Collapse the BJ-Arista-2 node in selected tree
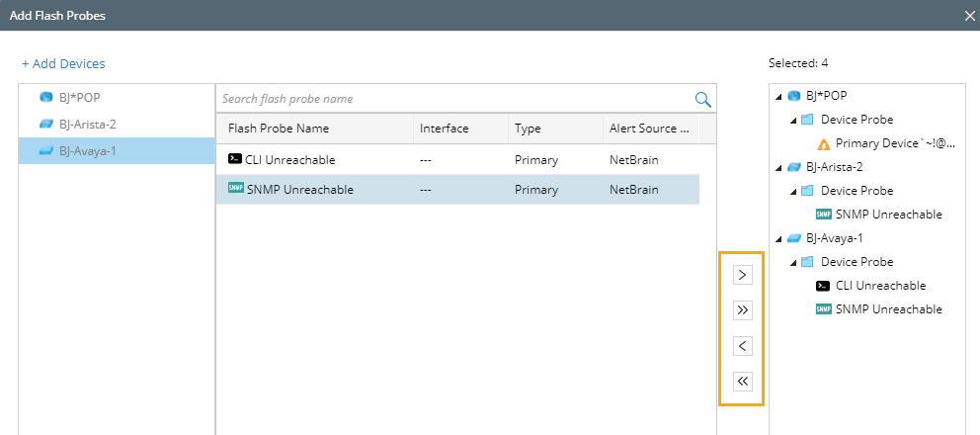 click(778, 167)
